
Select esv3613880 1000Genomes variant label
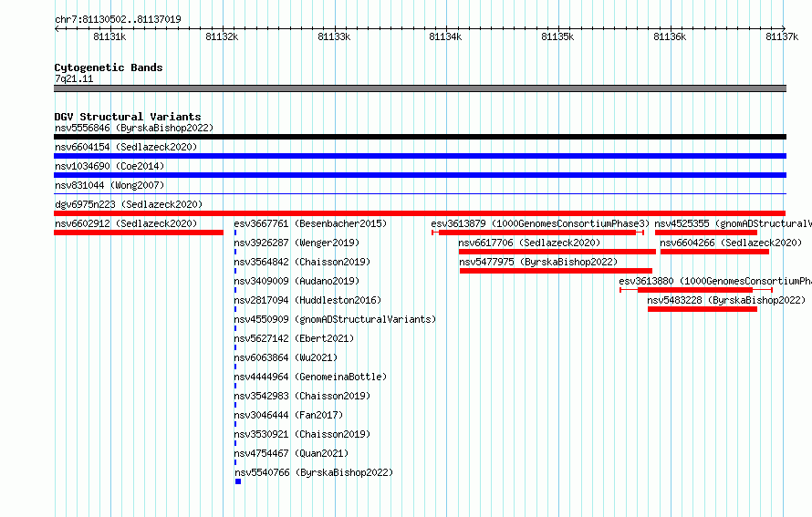point(715,281)
